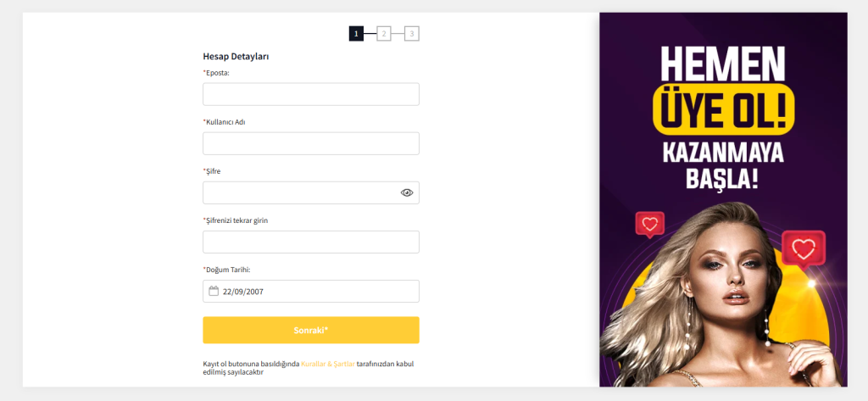868x401 pixels.
Task: Click the yellow ÜYE OL! badge
Action: coord(725,109)
